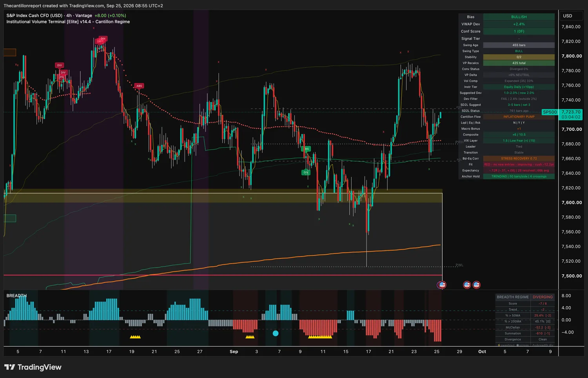Click the red ABS signal label
The image size is (588, 378).
139,86
